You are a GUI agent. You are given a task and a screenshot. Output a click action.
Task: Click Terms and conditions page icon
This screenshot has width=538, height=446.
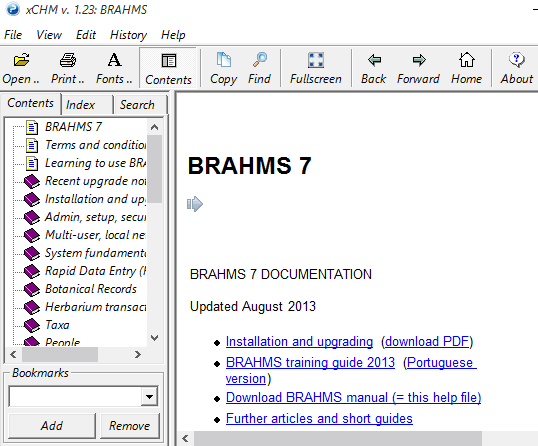[x=32, y=145]
